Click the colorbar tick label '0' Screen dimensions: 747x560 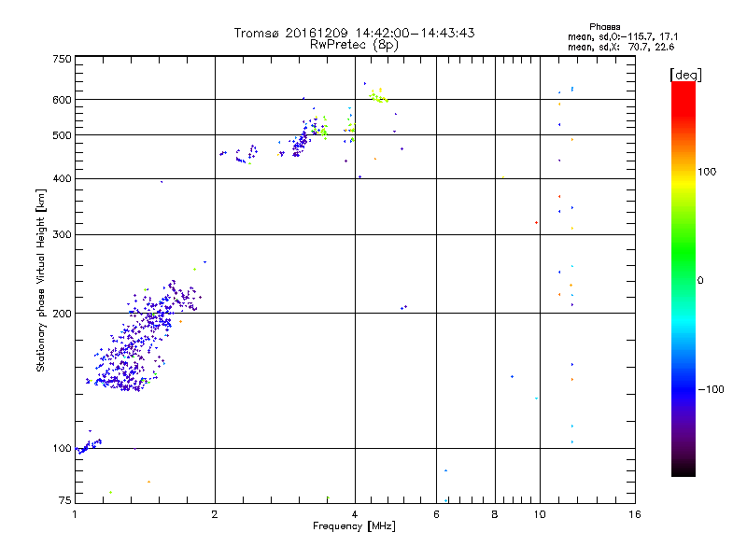(x=700, y=281)
